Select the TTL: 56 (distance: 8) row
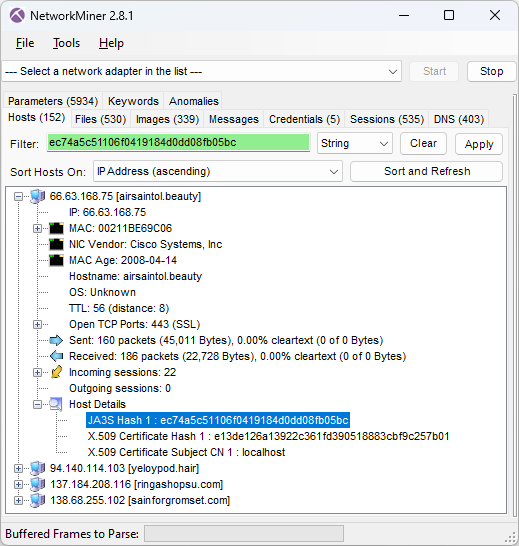The height and width of the screenshot is (546, 519). click(x=119, y=309)
